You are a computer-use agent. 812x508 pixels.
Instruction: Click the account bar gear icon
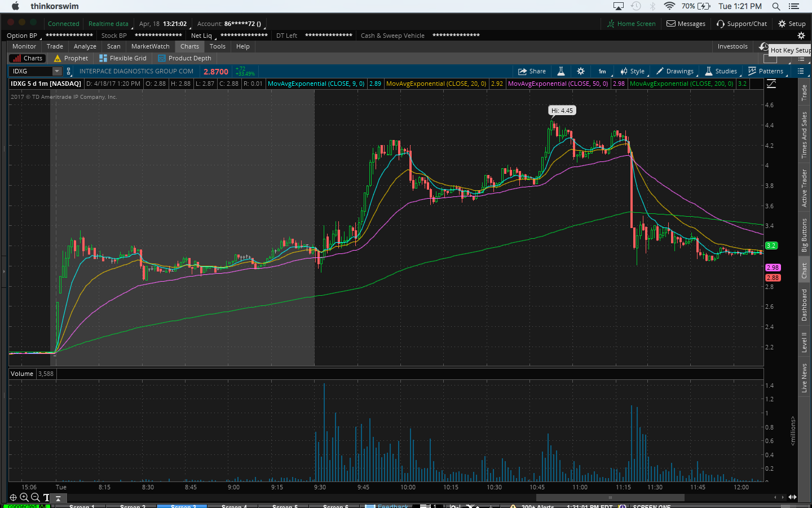click(801, 36)
